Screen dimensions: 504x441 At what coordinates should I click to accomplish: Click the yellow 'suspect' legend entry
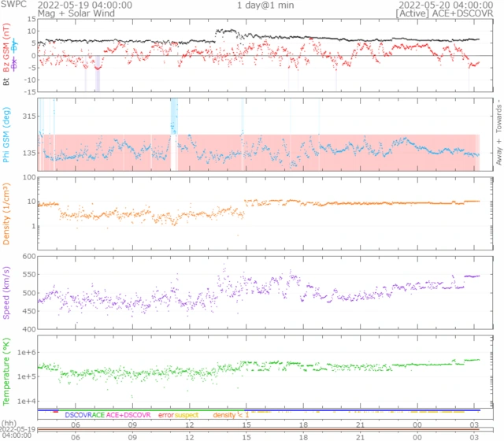(x=187, y=414)
